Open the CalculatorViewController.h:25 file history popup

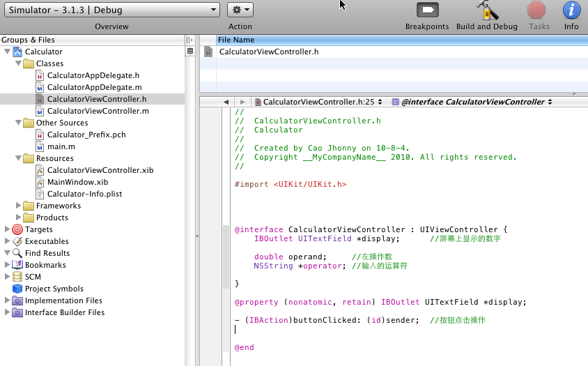pyautogui.click(x=318, y=102)
